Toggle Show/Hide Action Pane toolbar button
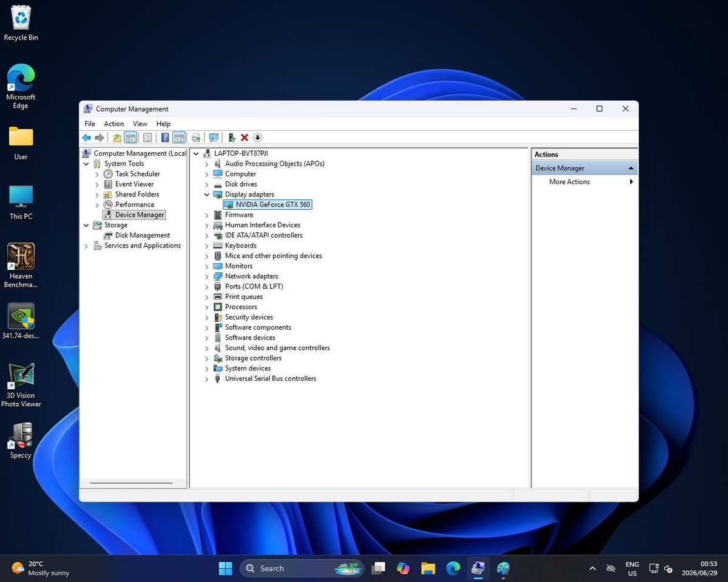 coord(178,138)
